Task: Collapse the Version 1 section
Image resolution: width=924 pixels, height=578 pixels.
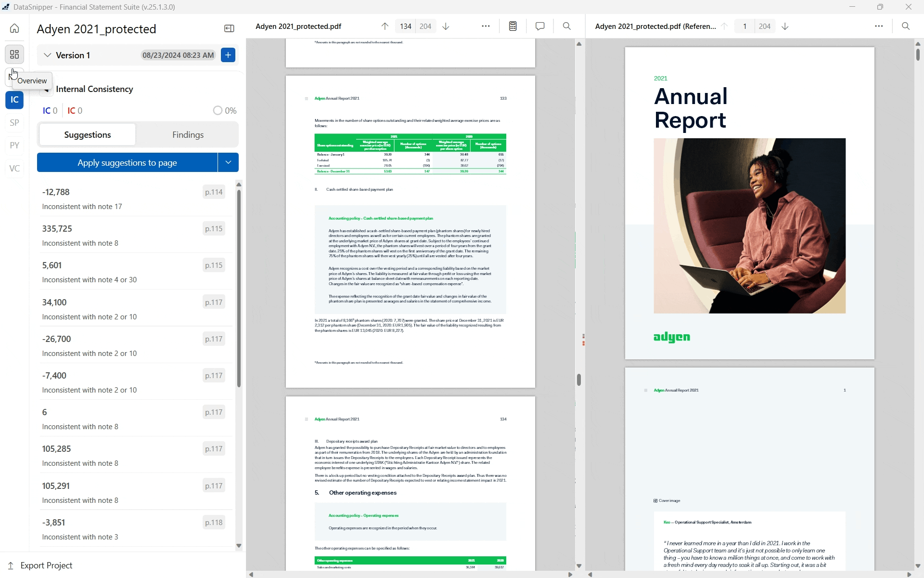Action: tap(47, 55)
